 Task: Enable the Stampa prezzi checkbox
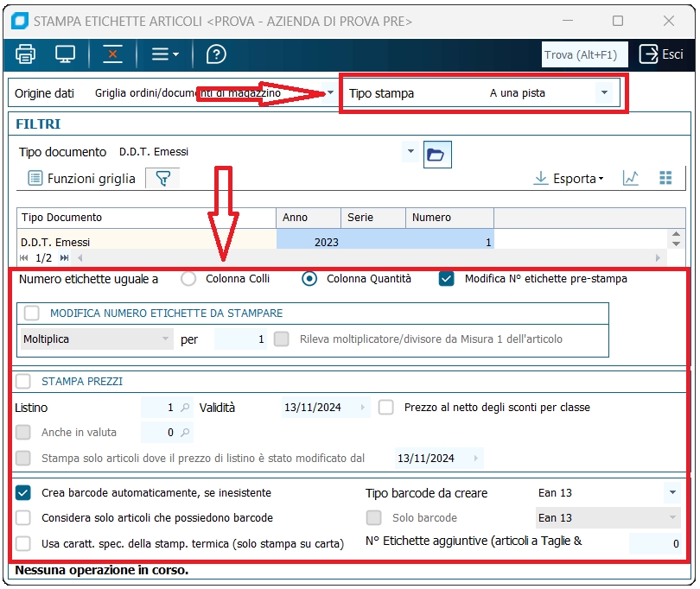23,382
